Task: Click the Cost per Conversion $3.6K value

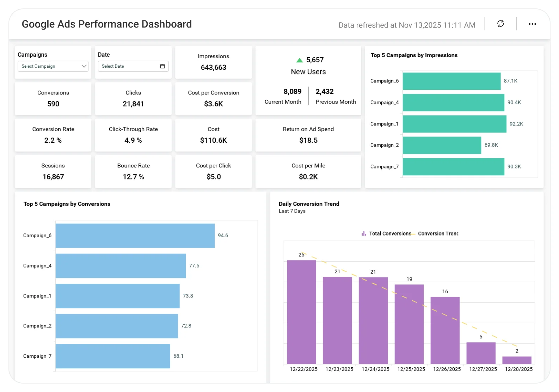Action: coord(214,104)
